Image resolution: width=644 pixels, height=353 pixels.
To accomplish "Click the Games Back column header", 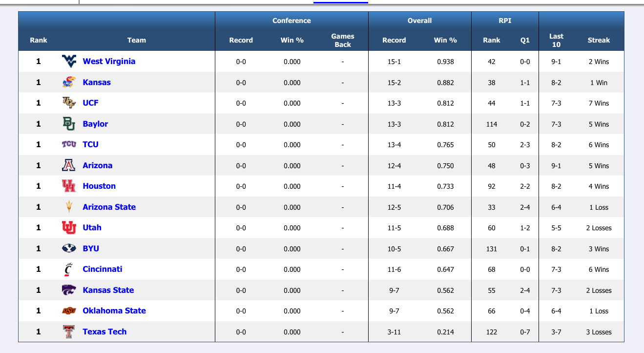I will pos(342,41).
